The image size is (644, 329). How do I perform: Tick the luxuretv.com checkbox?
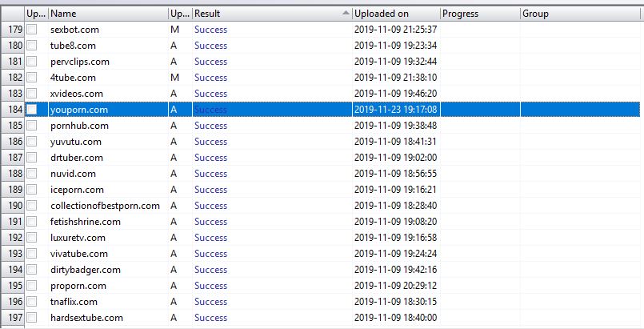point(32,238)
